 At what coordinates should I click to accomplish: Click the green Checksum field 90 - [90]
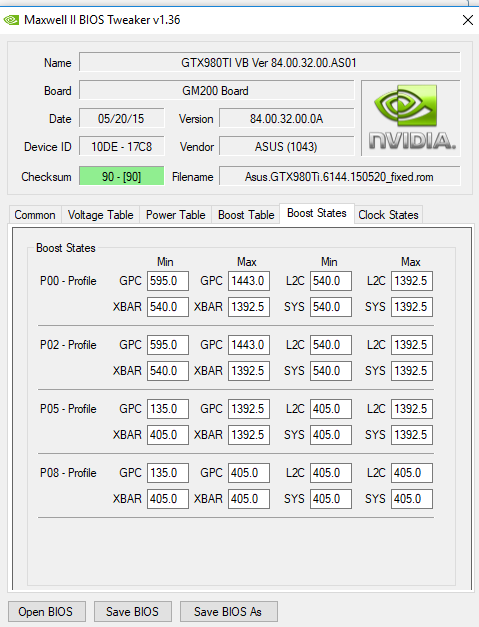122,176
